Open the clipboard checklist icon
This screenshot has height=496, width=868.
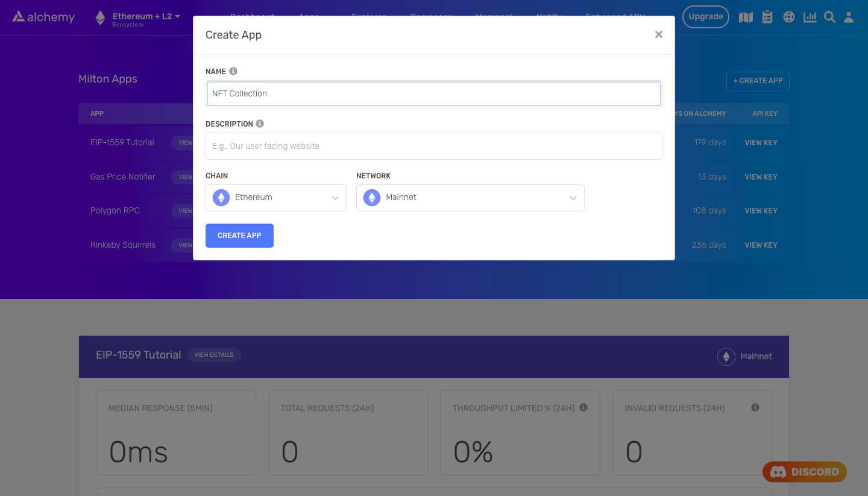coord(767,17)
